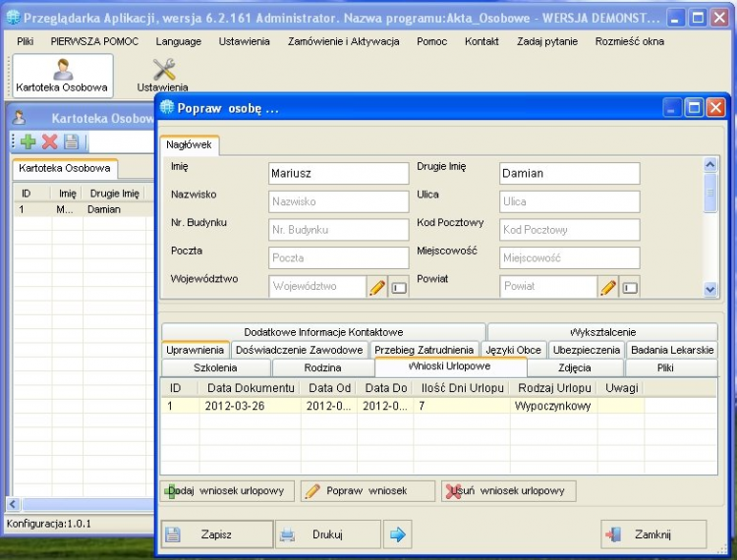Select the Wykształcenie tab
737x560 pixels.
(602, 332)
